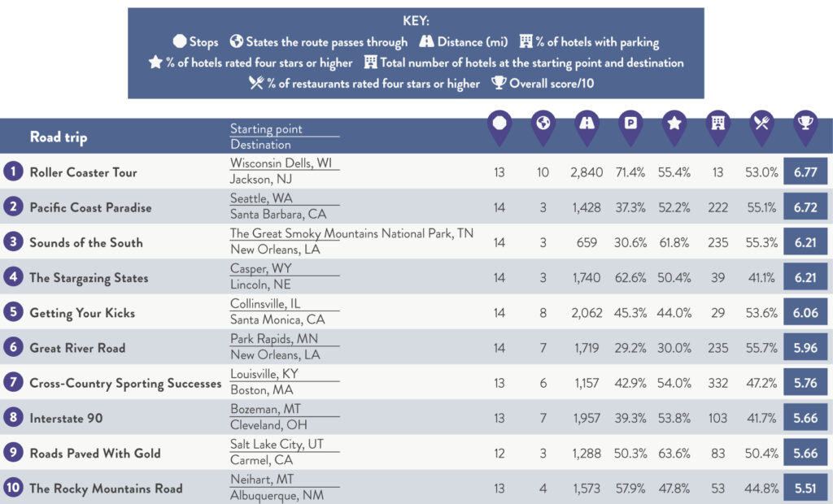Click the number 1 rank badge
Viewport: 833px width, 504px height.
(12, 172)
